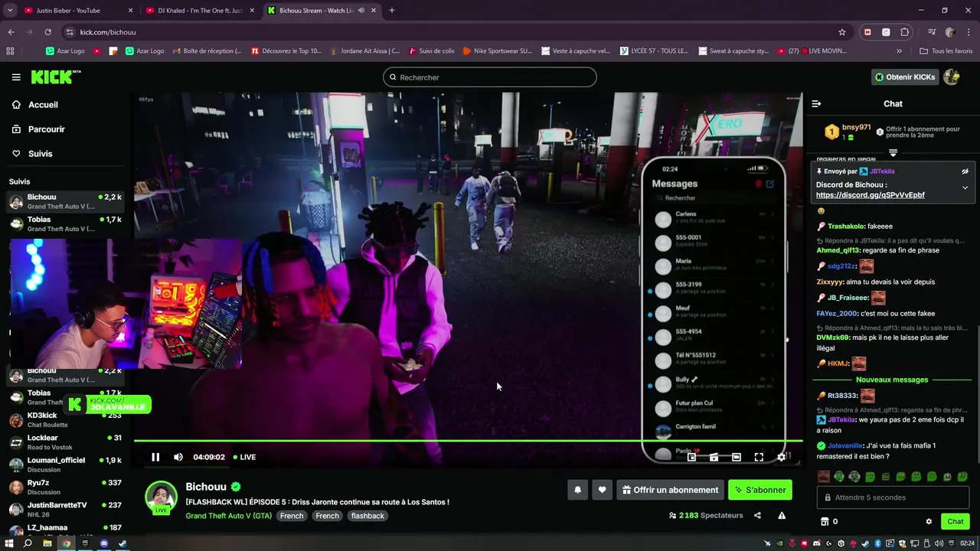Expand the bookmarks overflow chevron
Screen dimensions: 980x551
(x=899, y=51)
